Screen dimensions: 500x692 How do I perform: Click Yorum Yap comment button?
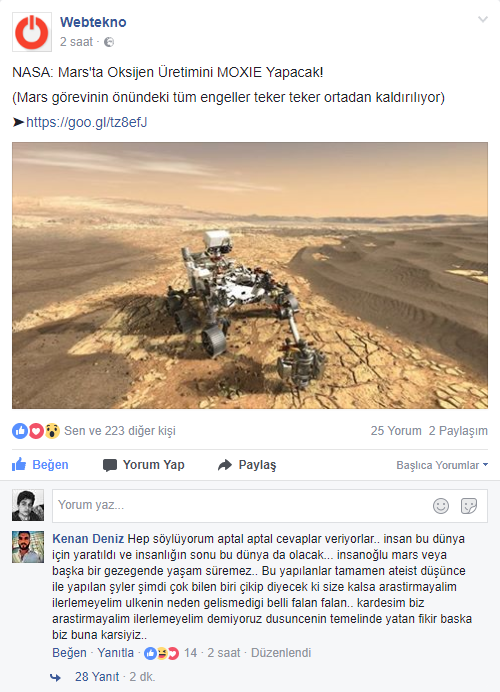click(143, 465)
